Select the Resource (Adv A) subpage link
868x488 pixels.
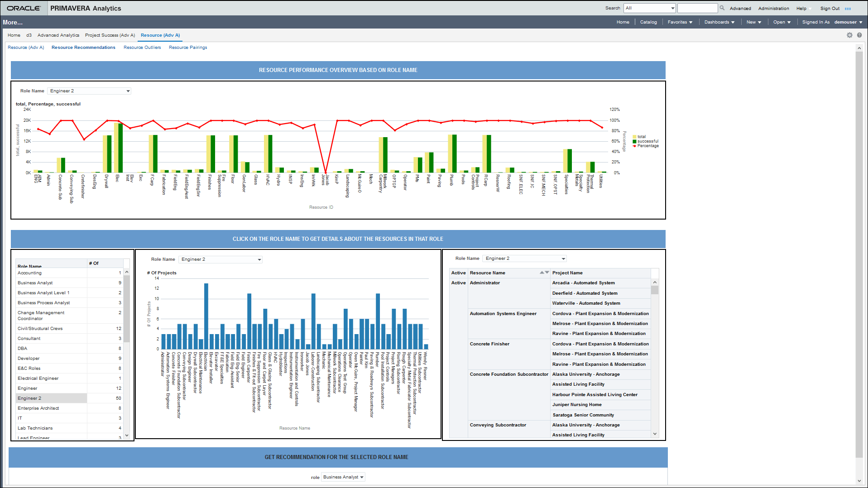26,48
